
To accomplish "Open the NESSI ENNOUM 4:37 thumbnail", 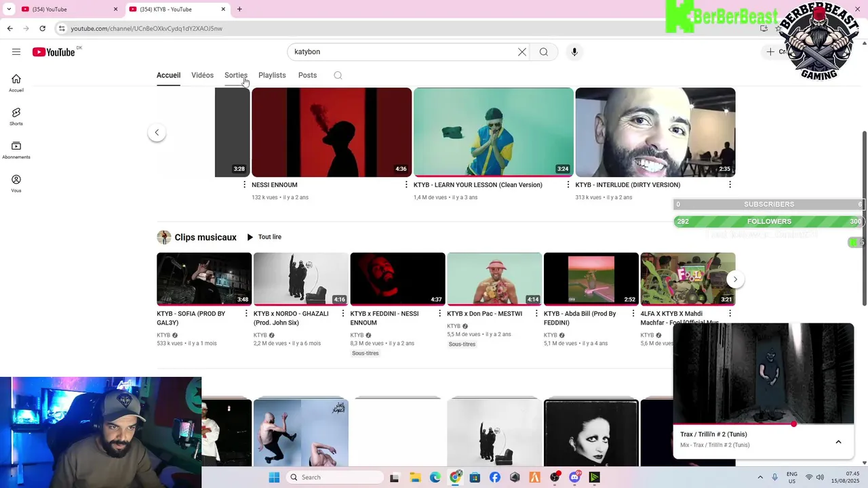I will click(x=397, y=279).
